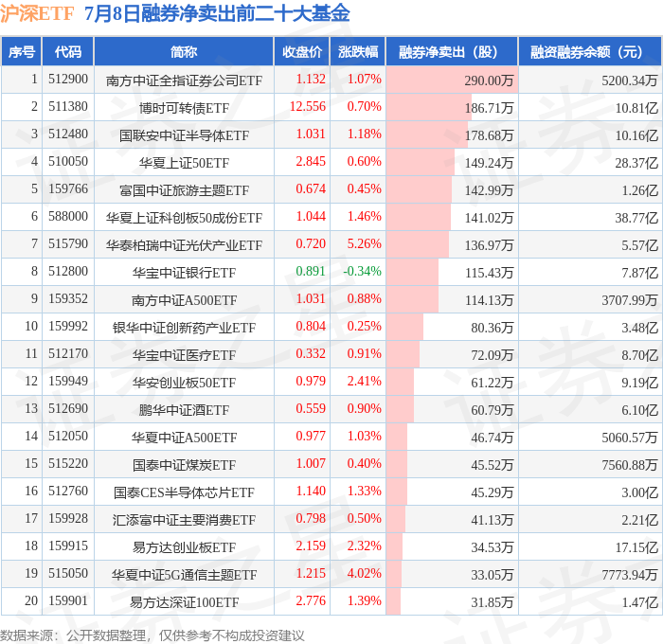Viewport: 663px width, 644px height.
Task: Select 国泰中证煤炭ETF
Action: pos(184,465)
